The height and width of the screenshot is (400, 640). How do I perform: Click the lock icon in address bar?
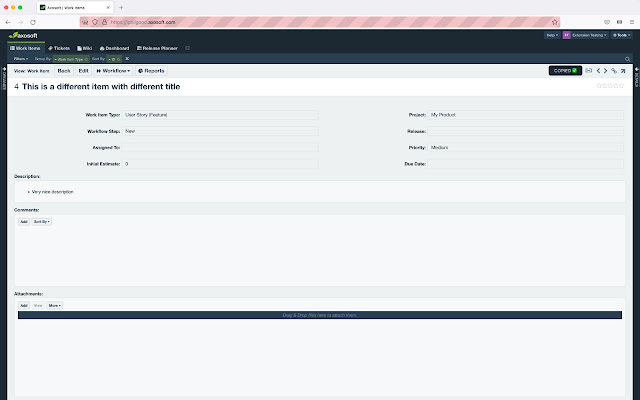click(104, 22)
